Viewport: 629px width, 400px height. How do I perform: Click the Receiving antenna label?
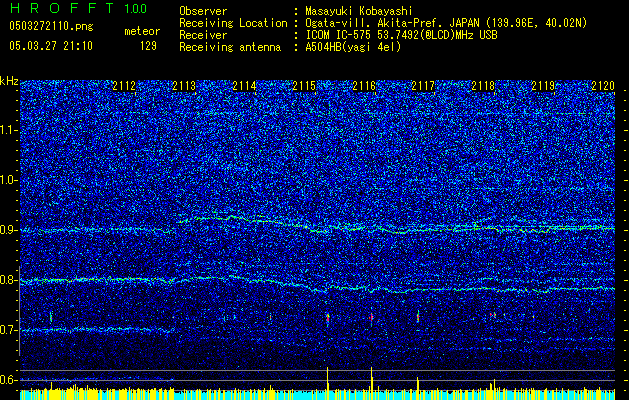(230, 47)
